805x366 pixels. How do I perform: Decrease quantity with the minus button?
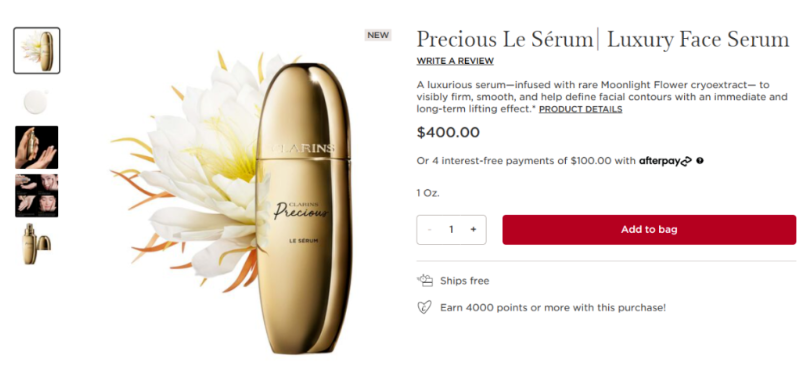(430, 229)
